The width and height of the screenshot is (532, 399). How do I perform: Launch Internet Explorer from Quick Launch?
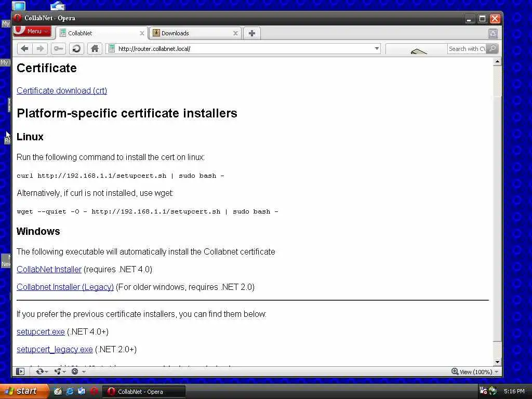[x=70, y=391]
